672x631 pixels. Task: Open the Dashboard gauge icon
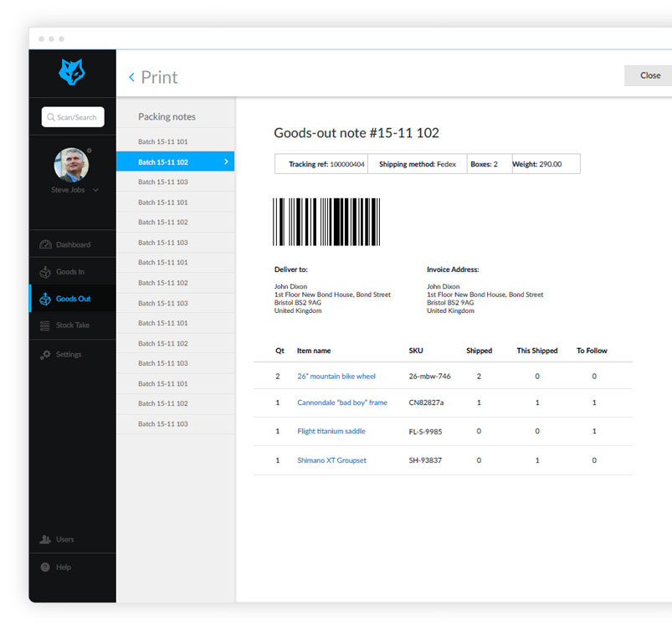(x=45, y=245)
